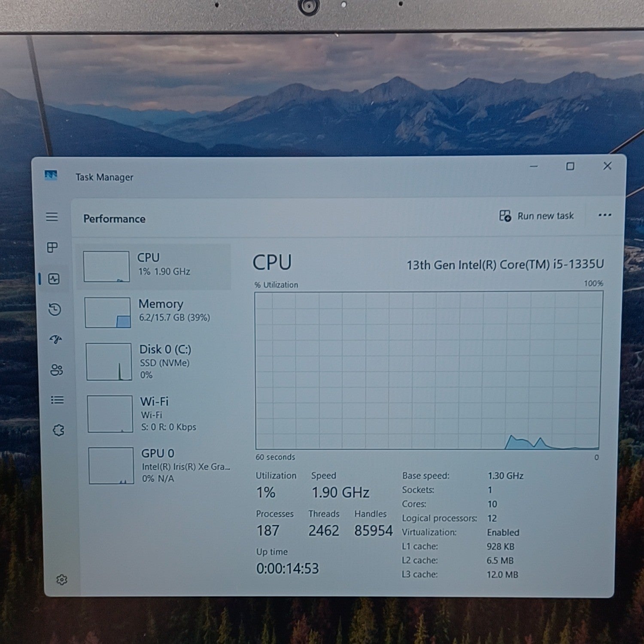Viewport: 644px width, 644px height.
Task: Click the 13th Gen Intel Core i5-1335U text
Action: (x=505, y=264)
